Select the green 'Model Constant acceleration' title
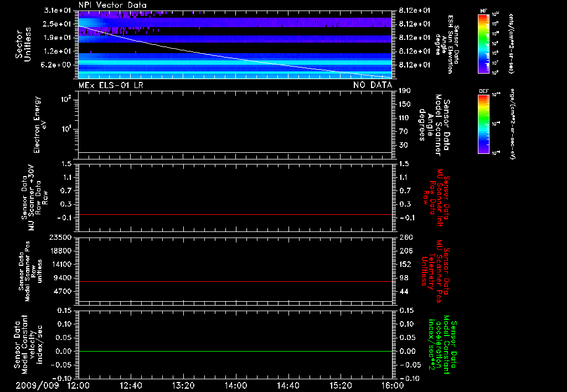The height and width of the screenshot is (392, 567). pos(442,344)
